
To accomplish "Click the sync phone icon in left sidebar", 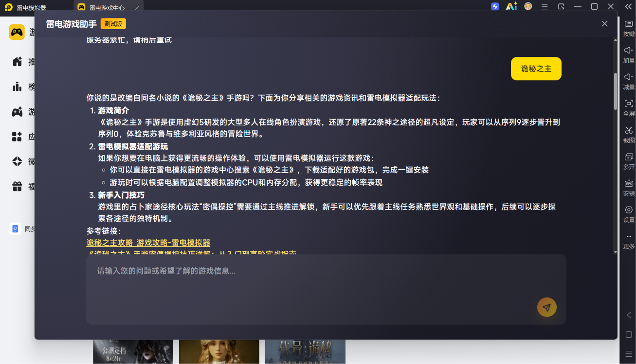I will [15, 229].
